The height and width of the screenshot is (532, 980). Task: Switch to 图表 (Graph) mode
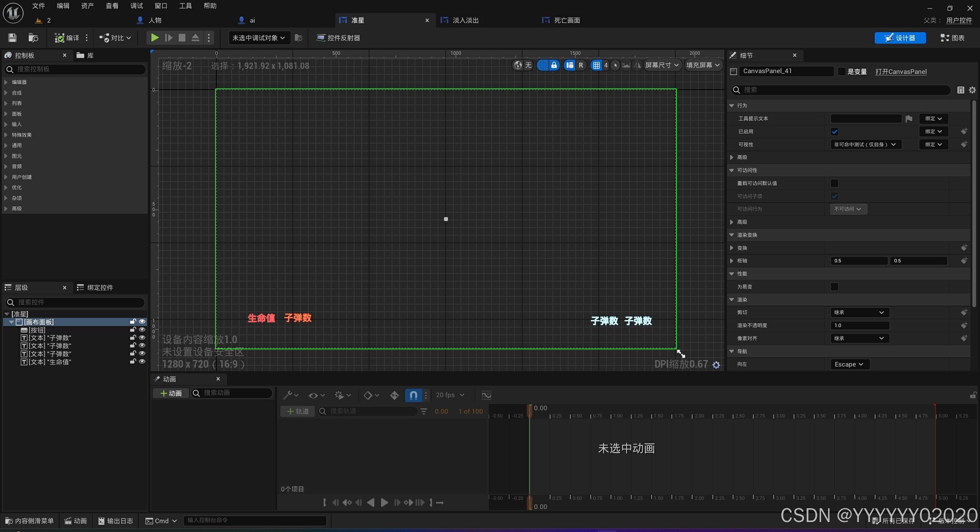[952, 38]
